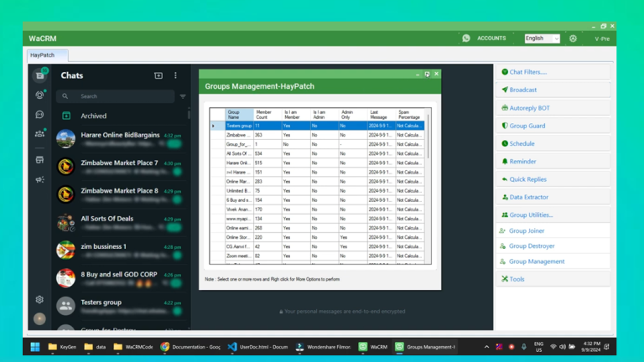The height and width of the screenshot is (362, 644).
Task: Click the WhatsApp icon next to ACCOUNTS
Action: 466,39
